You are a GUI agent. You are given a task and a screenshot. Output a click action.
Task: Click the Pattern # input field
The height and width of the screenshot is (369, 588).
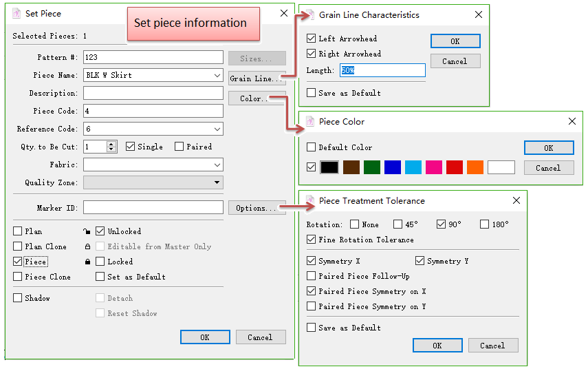(153, 57)
